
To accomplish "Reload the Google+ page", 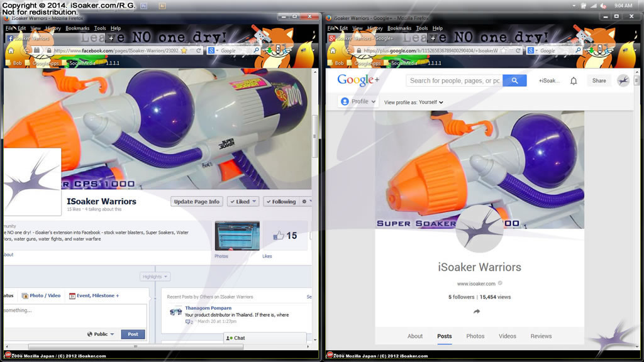I will (x=518, y=50).
